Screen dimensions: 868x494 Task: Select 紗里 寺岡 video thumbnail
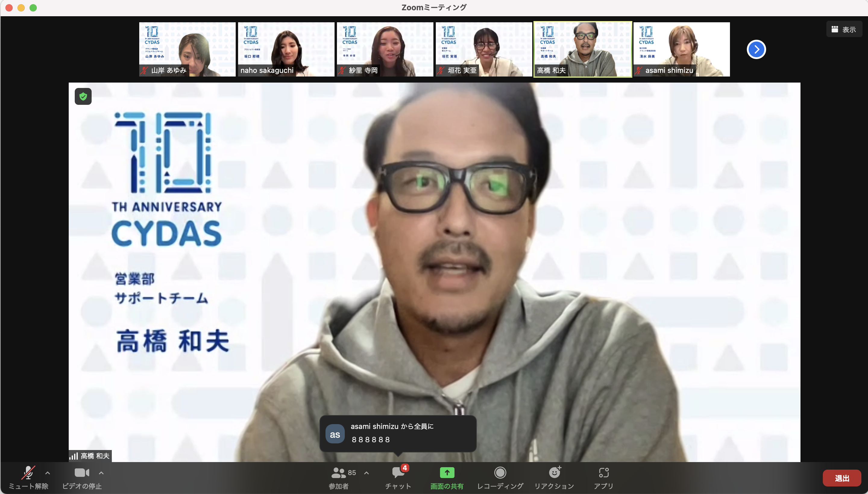point(385,49)
